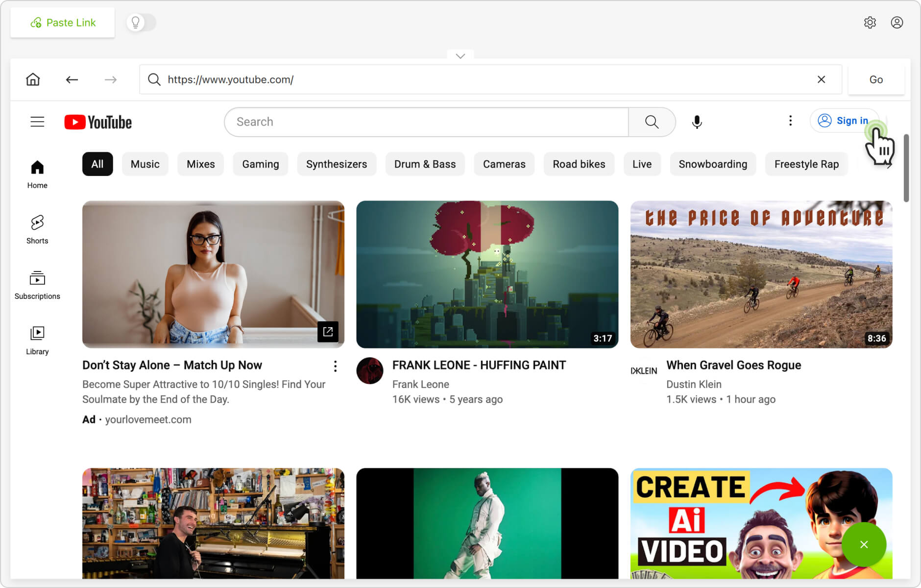Open the options menu on the ad video
The width and height of the screenshot is (921, 588).
click(x=335, y=366)
